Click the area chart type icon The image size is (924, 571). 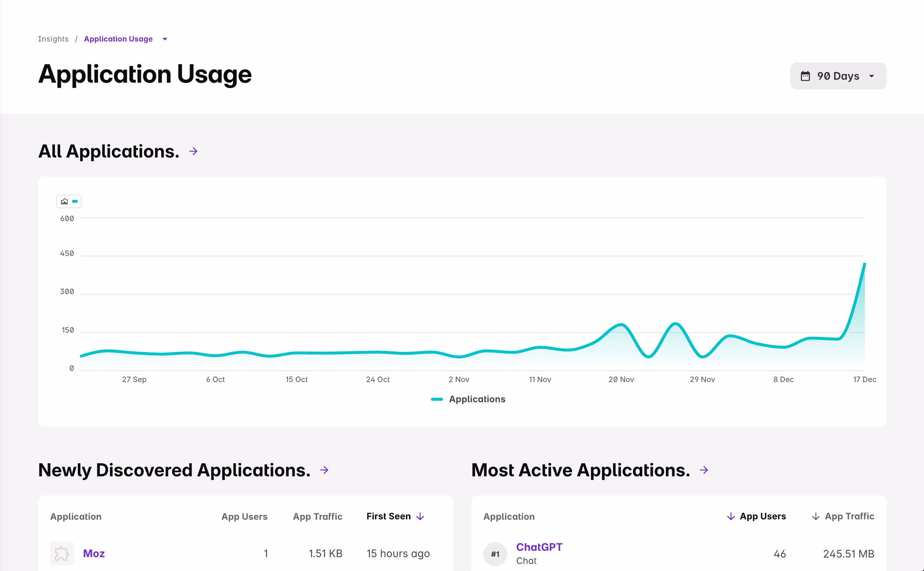click(65, 201)
